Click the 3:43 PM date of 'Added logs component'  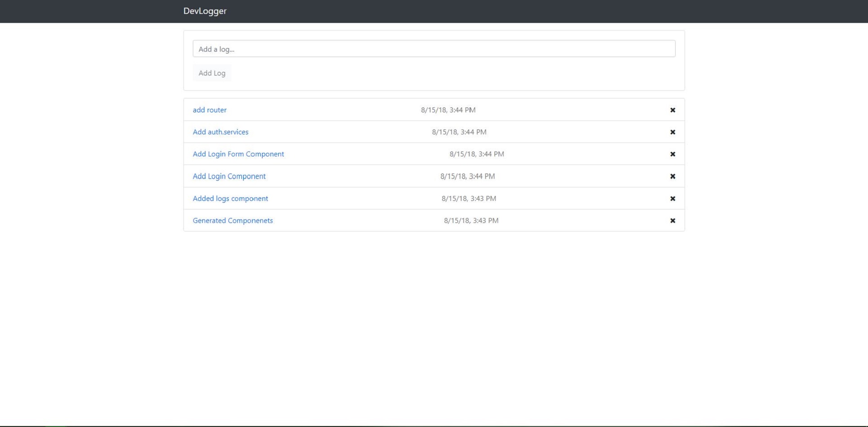pos(468,199)
